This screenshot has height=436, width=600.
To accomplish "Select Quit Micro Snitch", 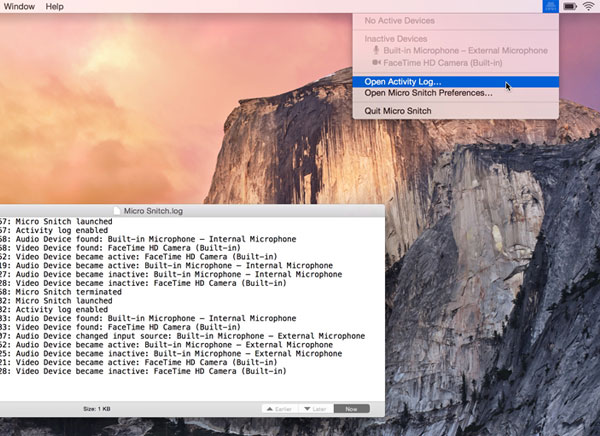I will point(455,111).
